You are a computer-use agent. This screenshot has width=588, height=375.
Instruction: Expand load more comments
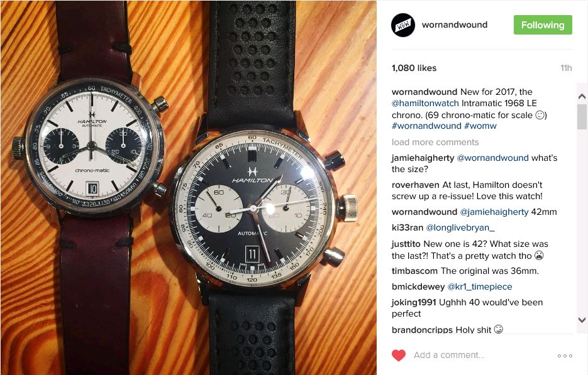tap(435, 142)
